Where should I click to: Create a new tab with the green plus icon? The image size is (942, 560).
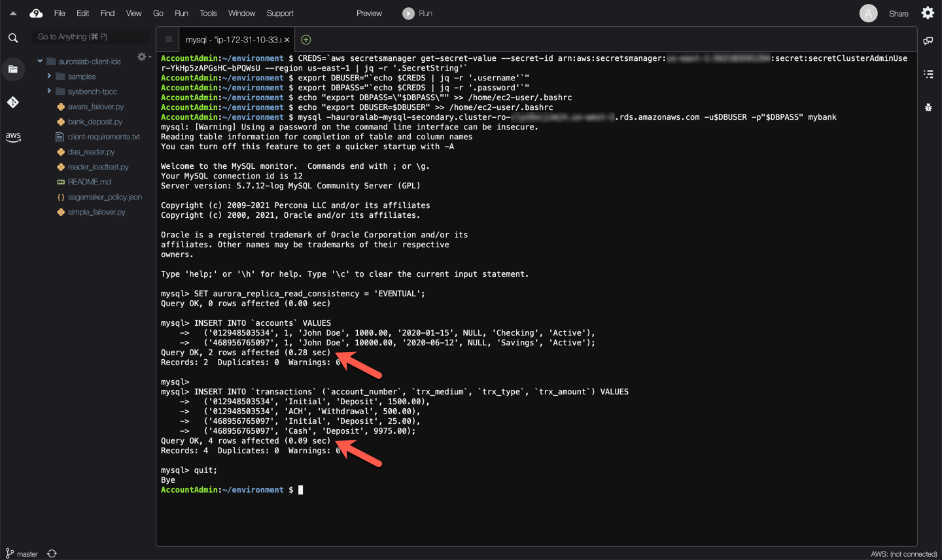(x=305, y=39)
